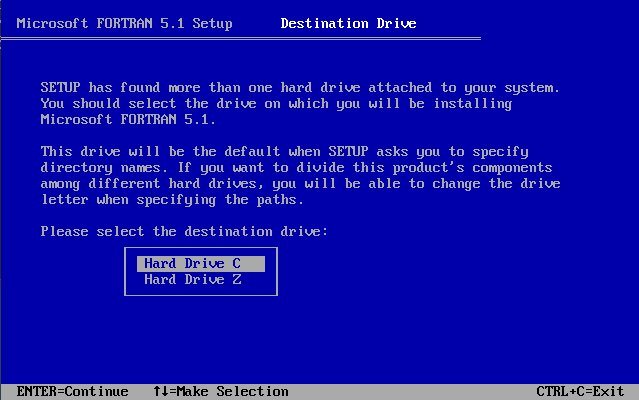Image resolution: width=639 pixels, height=400 pixels.
Task: Click the 'Please select the destination drive:' prompt
Action: [x=184, y=231]
